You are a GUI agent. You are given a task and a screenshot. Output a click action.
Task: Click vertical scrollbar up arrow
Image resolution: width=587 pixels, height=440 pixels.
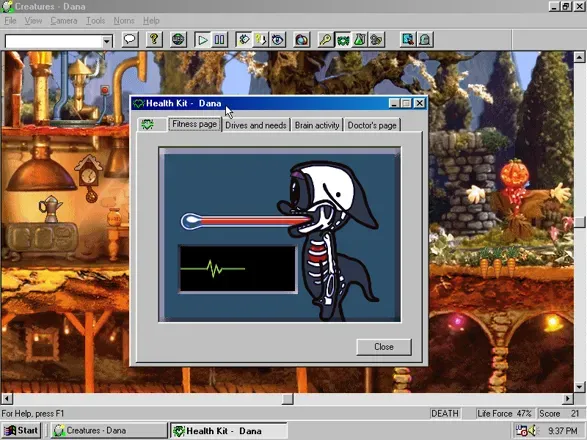tap(579, 57)
